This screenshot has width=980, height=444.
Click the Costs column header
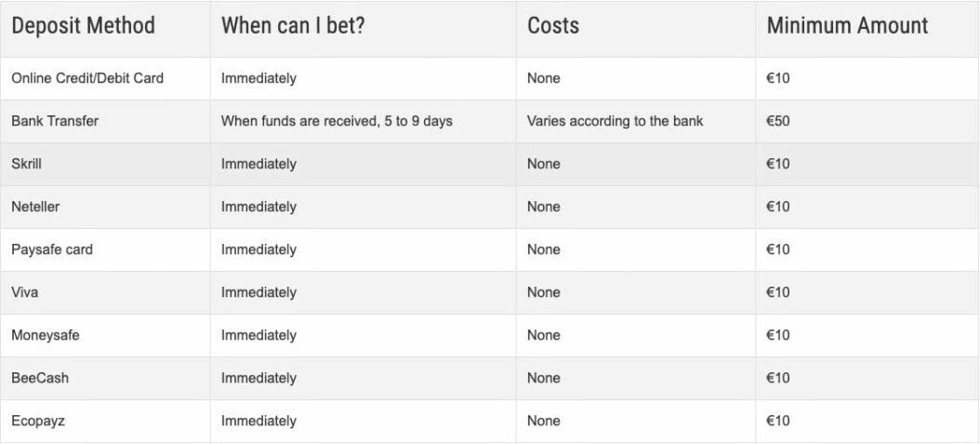(x=553, y=26)
